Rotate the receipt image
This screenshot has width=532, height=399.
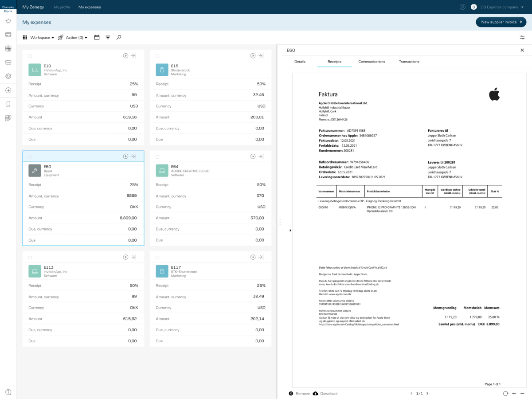point(505,394)
